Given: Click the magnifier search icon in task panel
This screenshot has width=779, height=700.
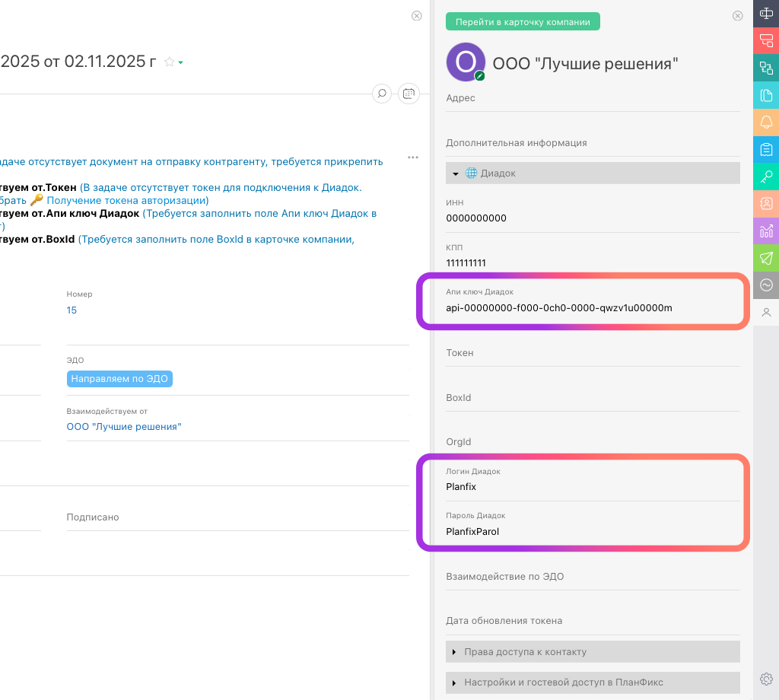Looking at the screenshot, I should (x=382, y=93).
